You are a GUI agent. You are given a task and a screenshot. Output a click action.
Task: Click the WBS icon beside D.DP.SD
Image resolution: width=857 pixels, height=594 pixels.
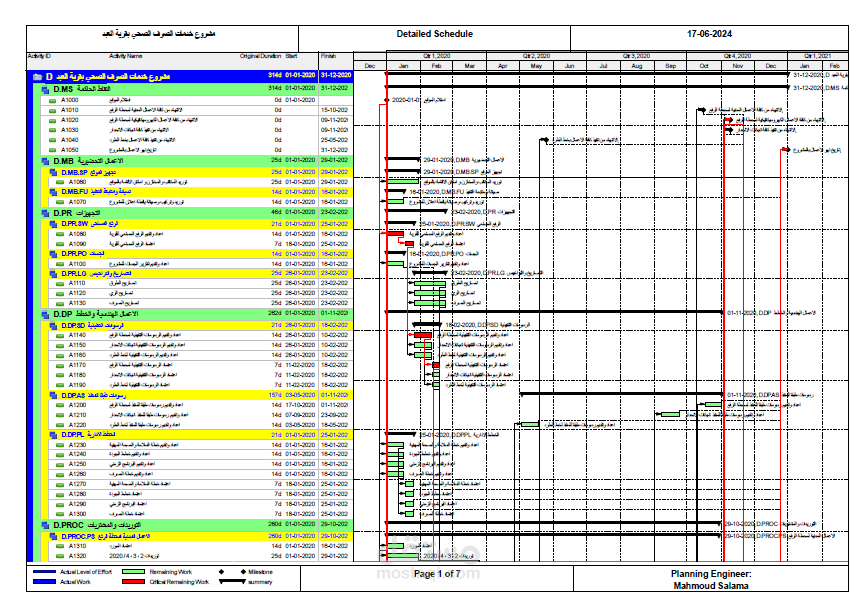click(x=54, y=326)
